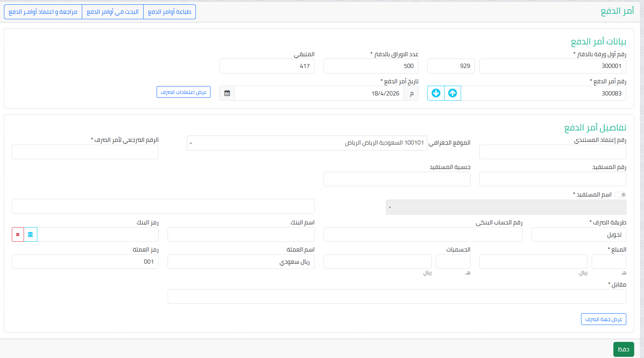
Task: Click the green حفظ button
Action: (624, 349)
